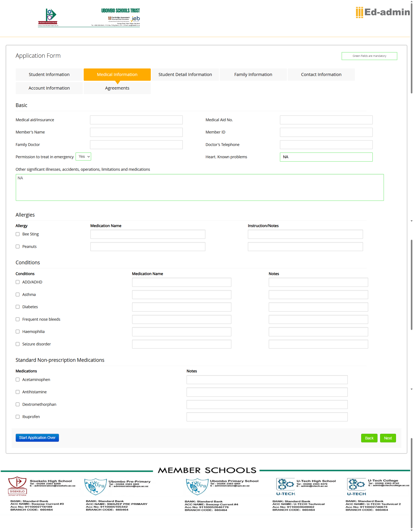This screenshot has height=532, width=413.
Task: Click the green Back button
Action: pos(369,438)
